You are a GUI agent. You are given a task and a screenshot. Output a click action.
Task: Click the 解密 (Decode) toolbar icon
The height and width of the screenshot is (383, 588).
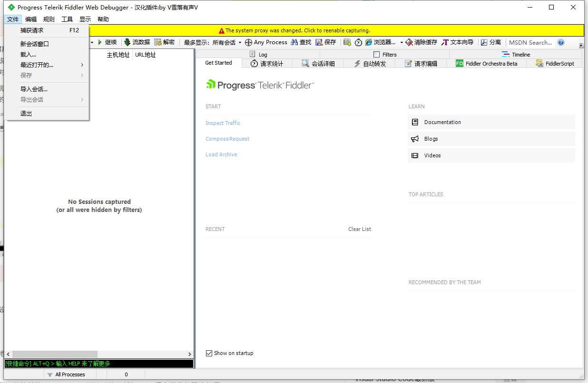tap(158, 42)
